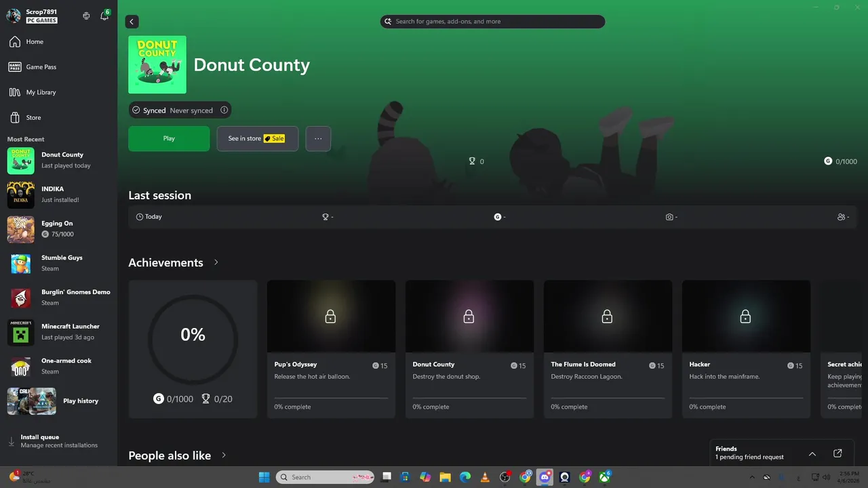Click the screenshots camera icon in Last session
The height and width of the screenshot is (488, 868).
669,217
